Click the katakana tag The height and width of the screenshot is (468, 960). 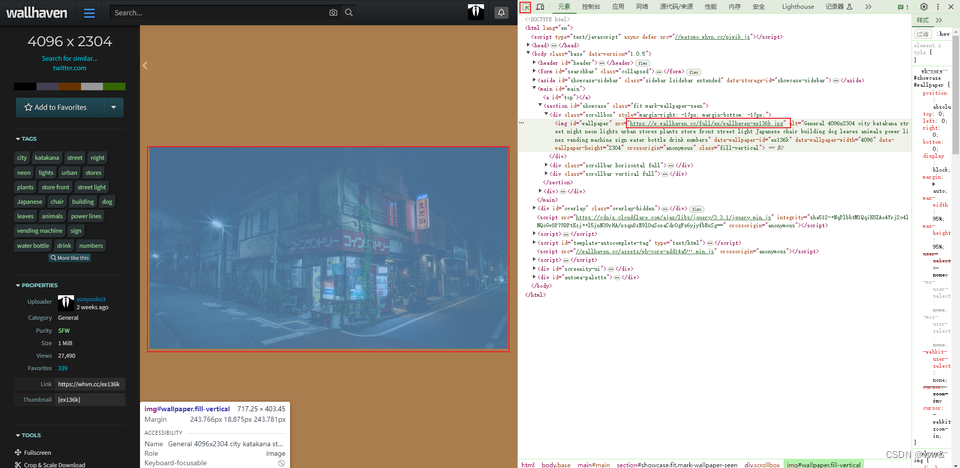[47, 157]
